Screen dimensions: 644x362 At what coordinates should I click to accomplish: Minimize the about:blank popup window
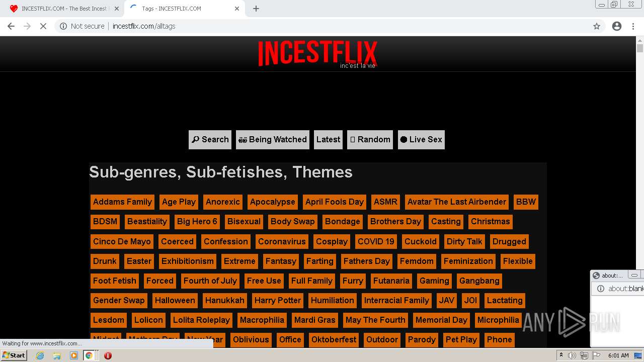634,275
